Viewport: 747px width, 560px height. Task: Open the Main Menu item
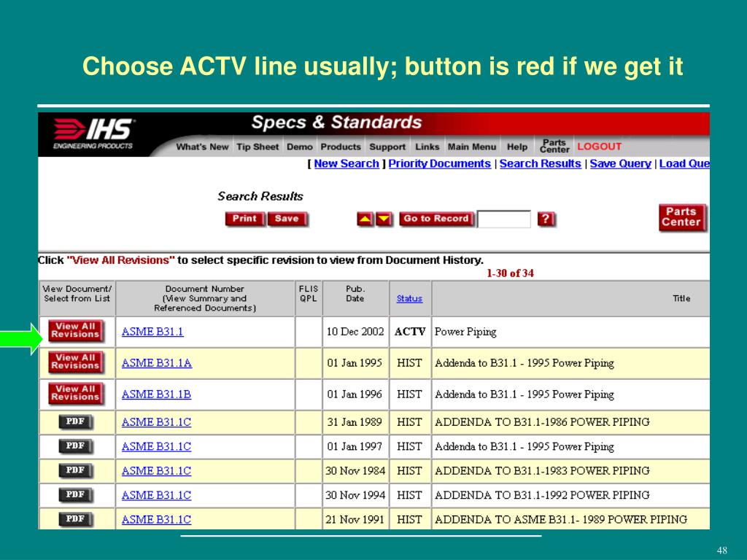click(x=472, y=147)
